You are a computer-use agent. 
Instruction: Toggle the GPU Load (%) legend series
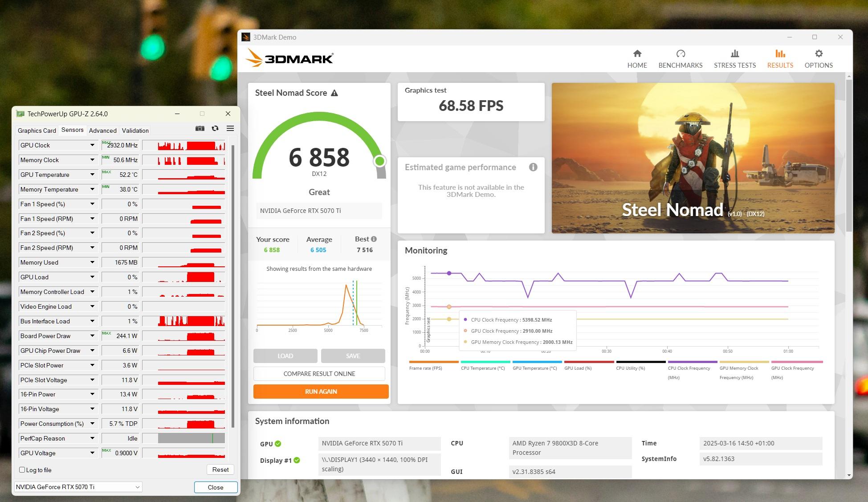[578, 368]
